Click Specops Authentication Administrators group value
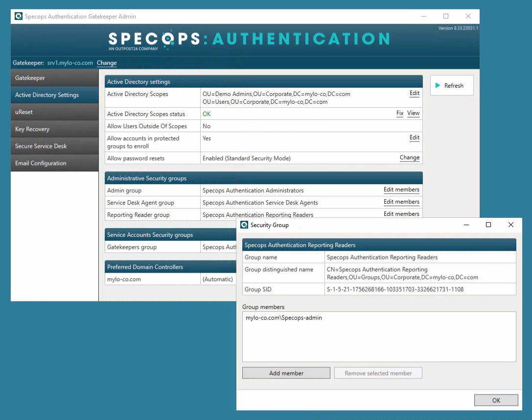Viewport: 532px width, 420px height. pyautogui.click(x=253, y=190)
